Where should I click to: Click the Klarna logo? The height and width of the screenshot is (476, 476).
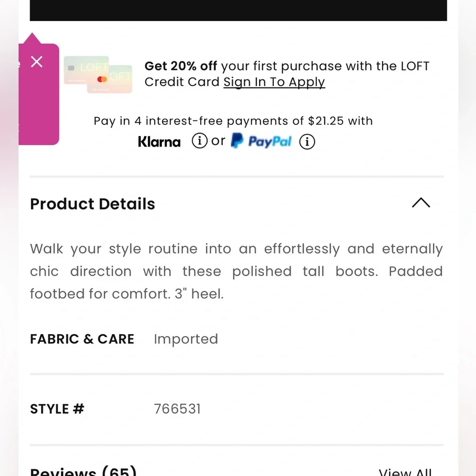(159, 141)
